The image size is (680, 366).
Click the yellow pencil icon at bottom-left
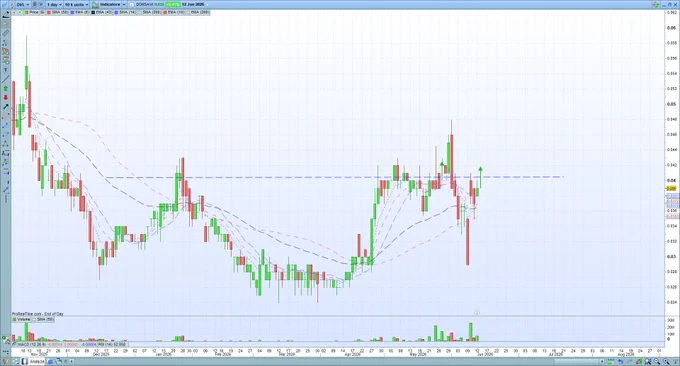click(6, 361)
